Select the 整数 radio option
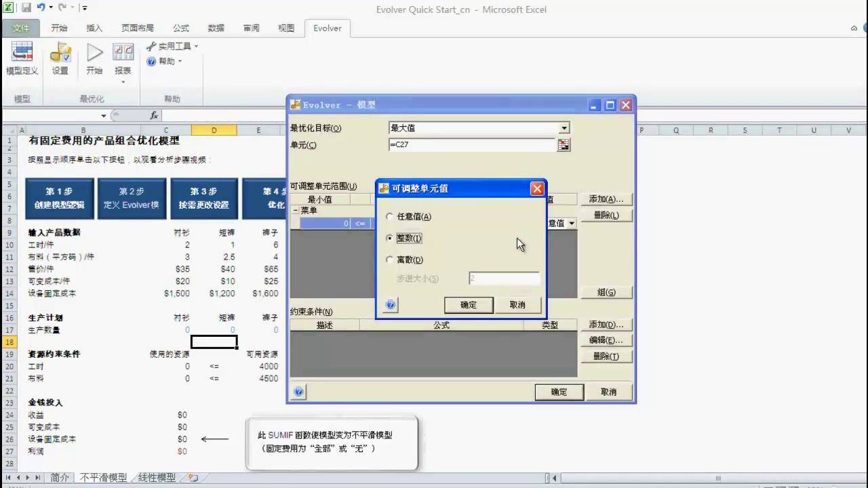 point(389,239)
